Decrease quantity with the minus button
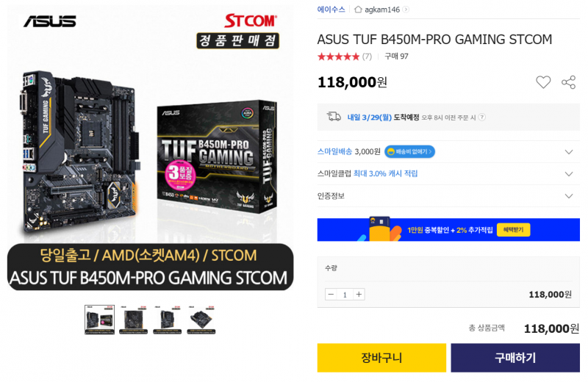Screen dimensions: 588x382 [331, 295]
